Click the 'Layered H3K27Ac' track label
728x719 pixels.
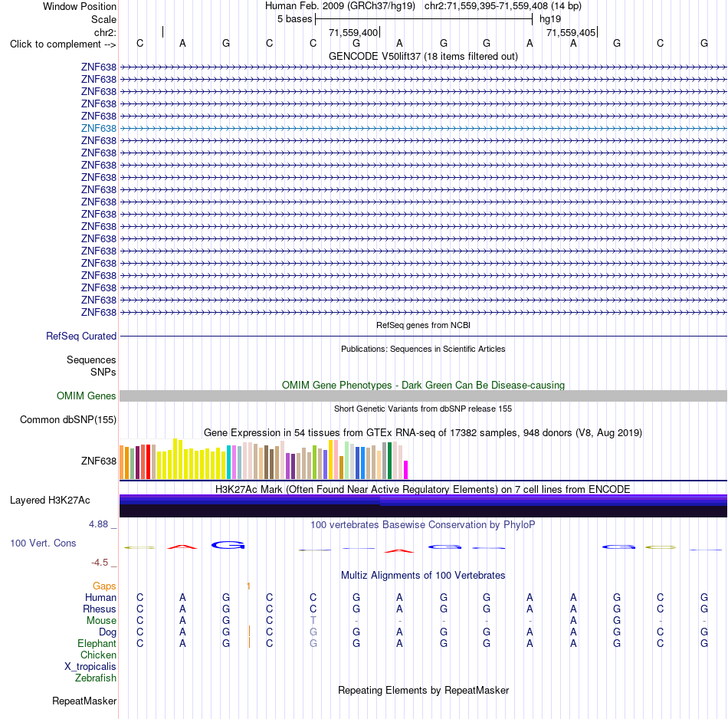pos(50,501)
